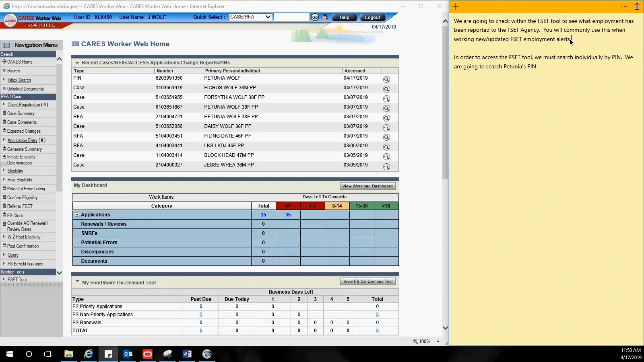The image size is (644, 362).
Task: Select FSET Tool under Worker Tools
Action: pyautogui.click(x=17, y=279)
